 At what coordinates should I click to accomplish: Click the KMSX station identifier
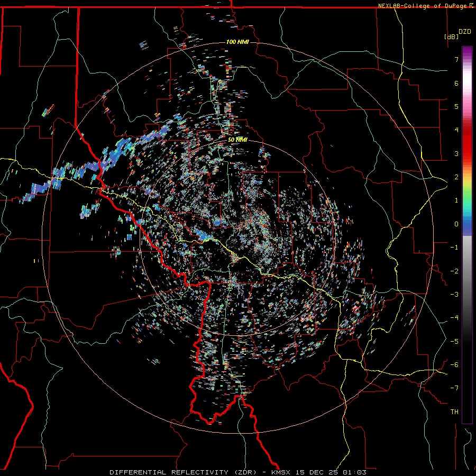[281, 472]
